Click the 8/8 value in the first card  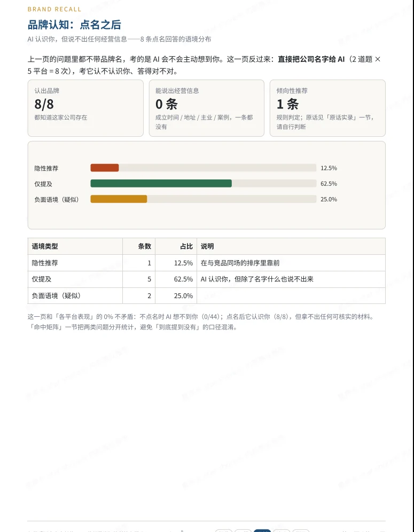coord(44,104)
